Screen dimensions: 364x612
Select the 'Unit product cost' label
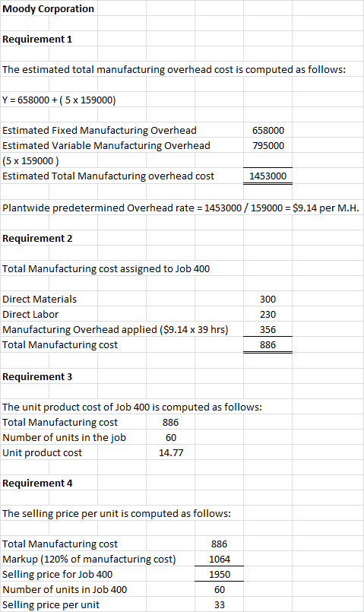tap(42, 453)
